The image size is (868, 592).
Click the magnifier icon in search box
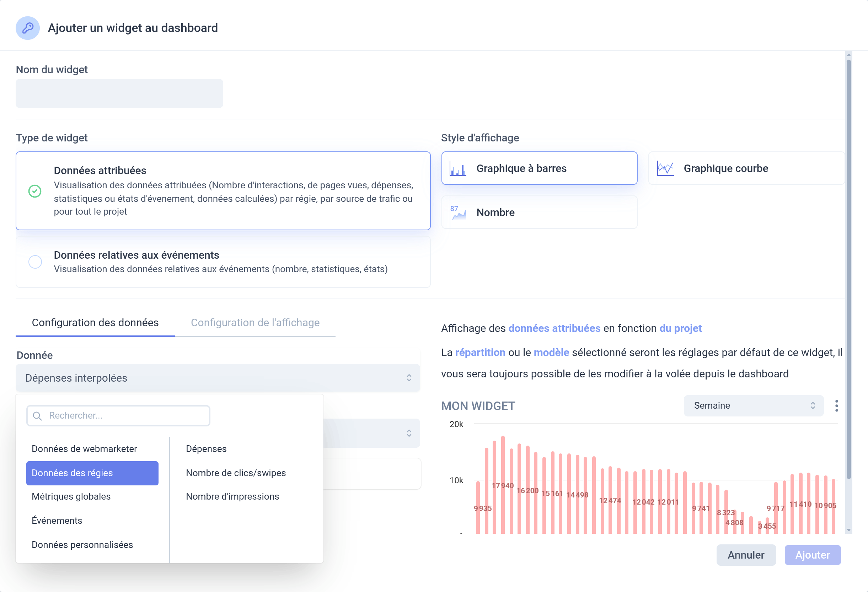pos(37,416)
